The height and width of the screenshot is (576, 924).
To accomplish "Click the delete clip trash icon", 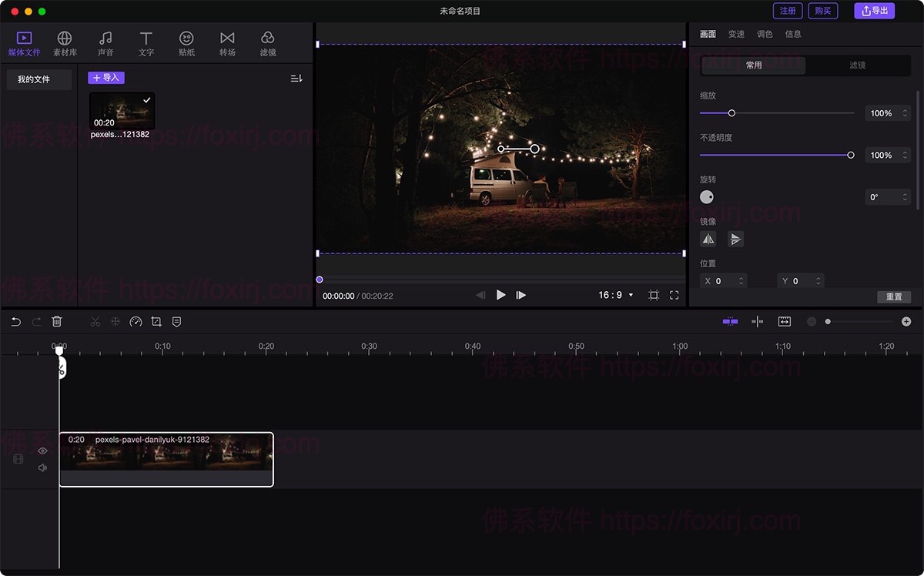I will 57,321.
